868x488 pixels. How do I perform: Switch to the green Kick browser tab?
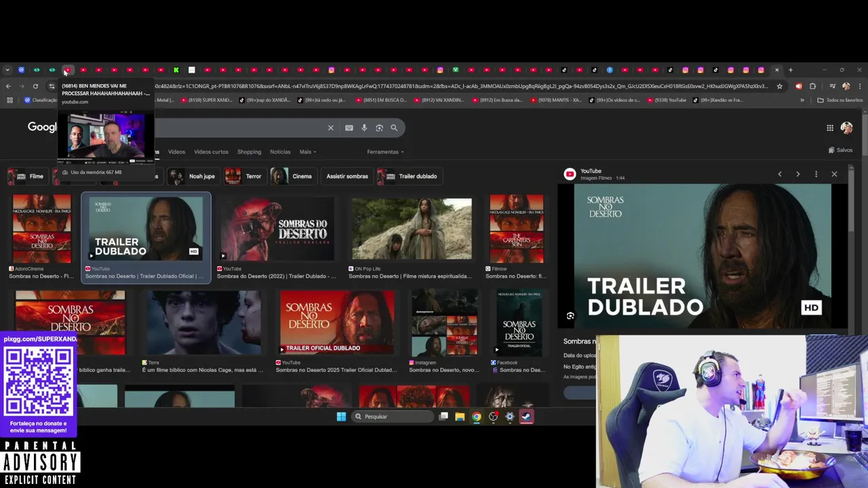click(x=176, y=70)
